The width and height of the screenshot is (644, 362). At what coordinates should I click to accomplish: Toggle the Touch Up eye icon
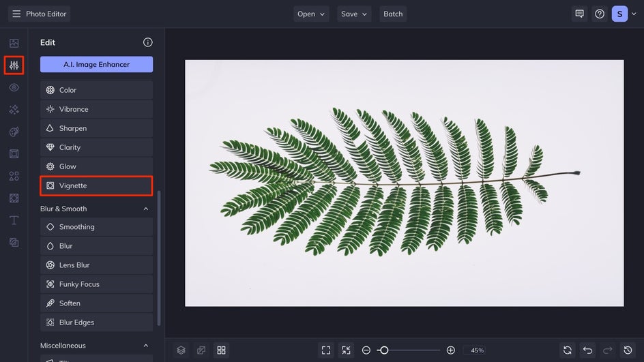pyautogui.click(x=14, y=87)
